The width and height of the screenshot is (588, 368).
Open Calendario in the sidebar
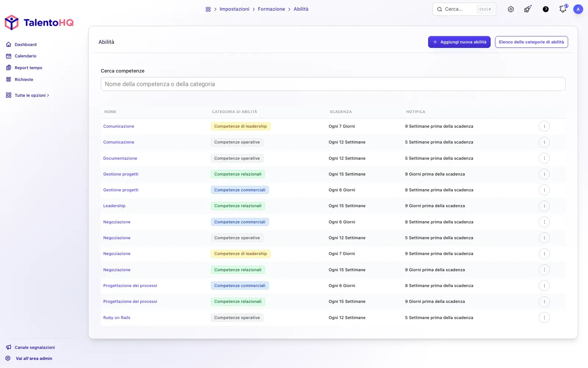click(x=25, y=56)
